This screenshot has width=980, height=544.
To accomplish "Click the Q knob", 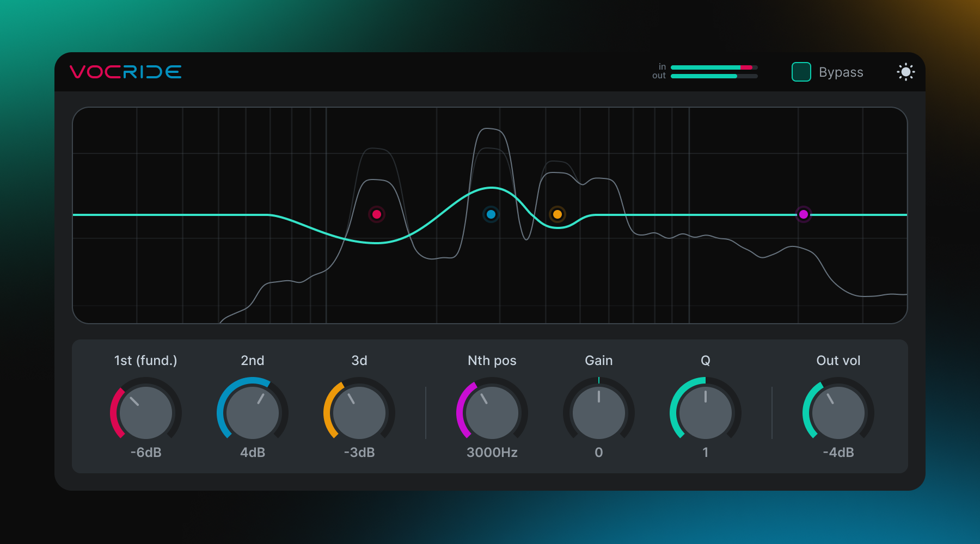I will click(x=706, y=412).
